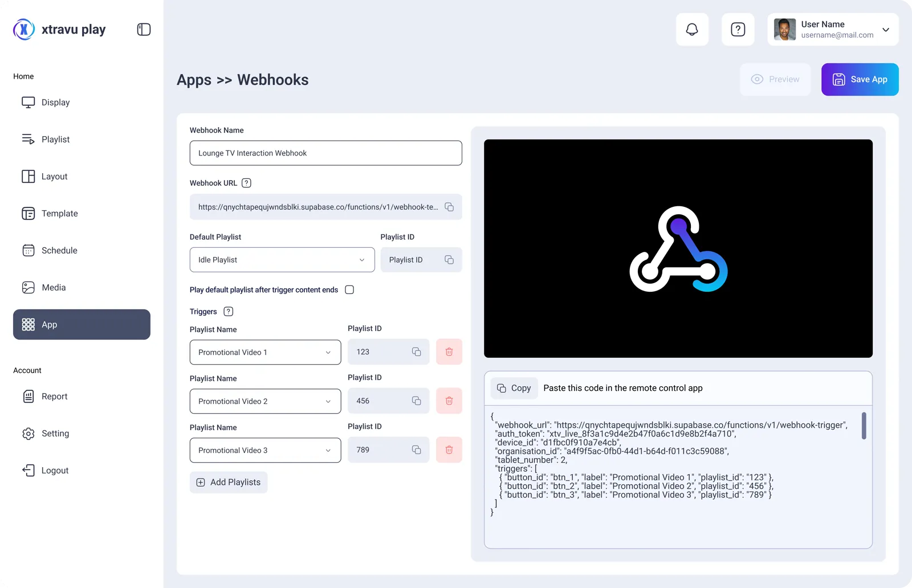Open Media in sidebar
Viewport: 912px width, 588px height.
pos(82,288)
